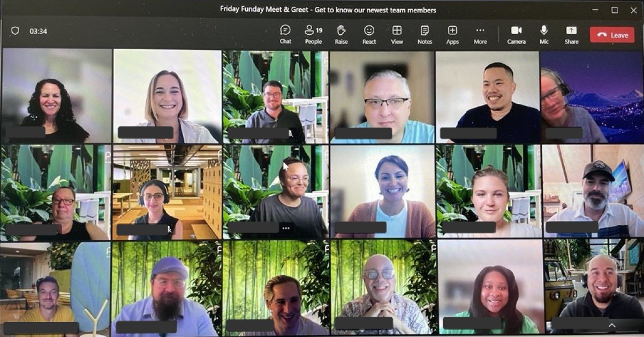
Task: Open three-dot options on middle-row video tile
Action: coord(286,228)
